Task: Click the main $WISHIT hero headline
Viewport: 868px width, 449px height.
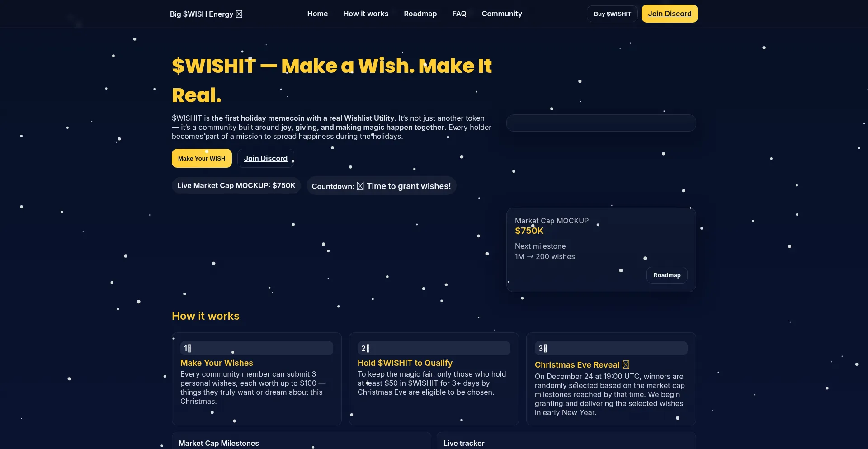Action: click(x=332, y=80)
